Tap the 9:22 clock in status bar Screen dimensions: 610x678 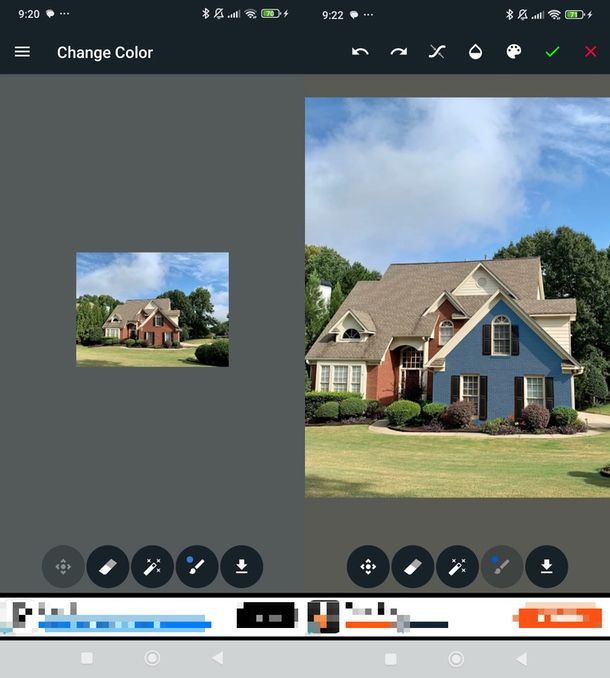(x=332, y=15)
